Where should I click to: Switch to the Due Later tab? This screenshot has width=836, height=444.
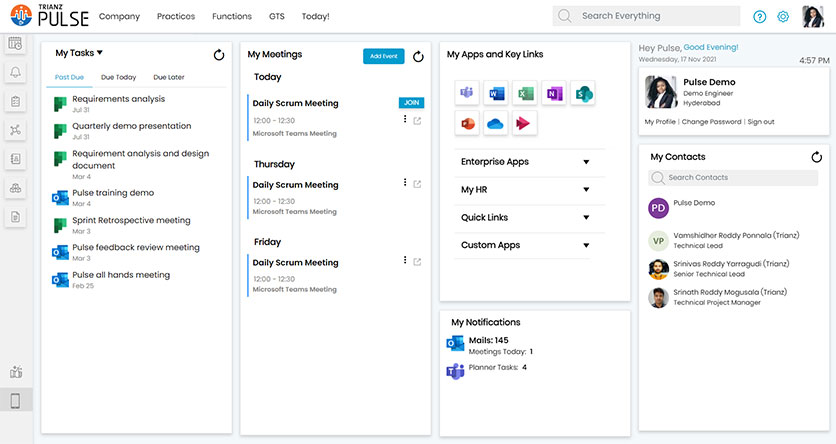169,77
